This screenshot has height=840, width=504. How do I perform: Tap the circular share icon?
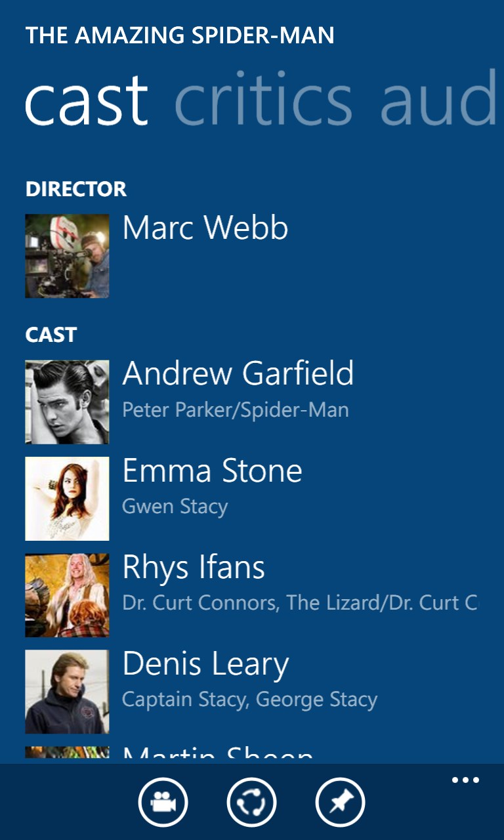(x=251, y=802)
